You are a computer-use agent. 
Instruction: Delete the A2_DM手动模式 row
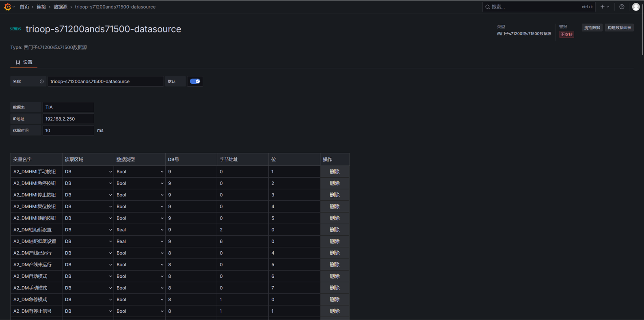pyautogui.click(x=335, y=288)
